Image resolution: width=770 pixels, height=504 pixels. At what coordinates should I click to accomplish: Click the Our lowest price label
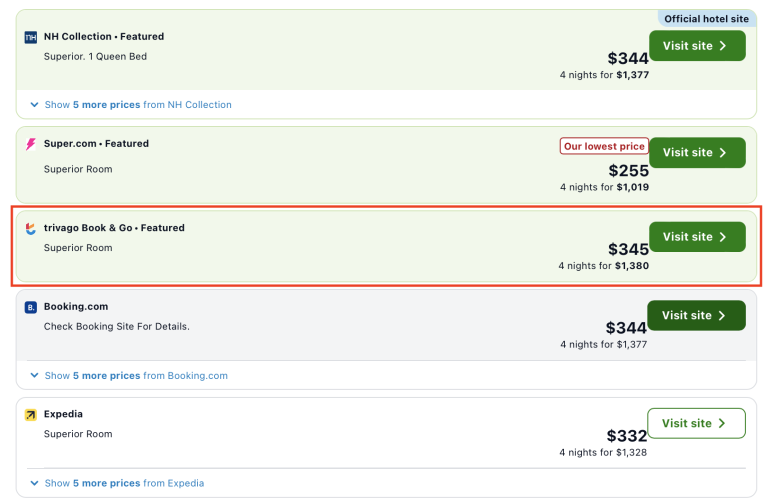(x=603, y=146)
